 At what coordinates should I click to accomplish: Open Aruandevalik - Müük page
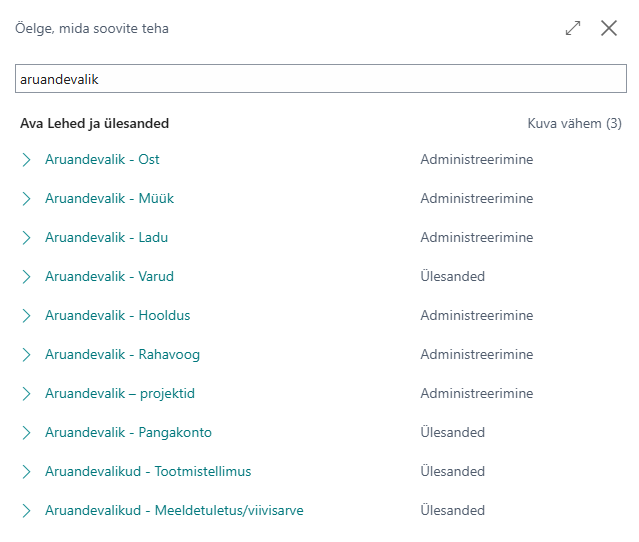tap(110, 198)
